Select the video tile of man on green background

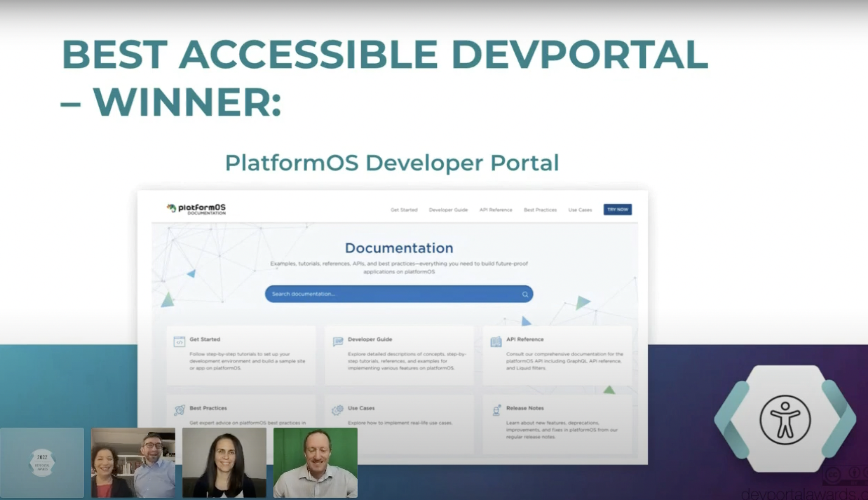(315, 462)
